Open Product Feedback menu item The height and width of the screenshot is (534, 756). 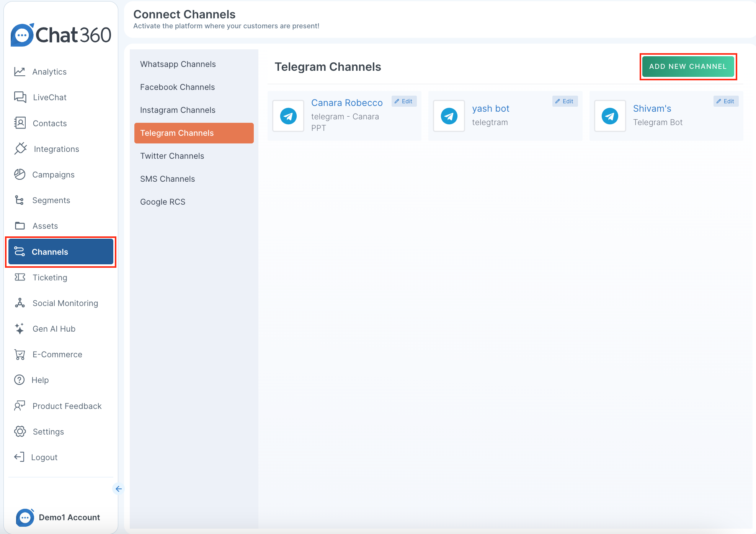click(x=61, y=406)
